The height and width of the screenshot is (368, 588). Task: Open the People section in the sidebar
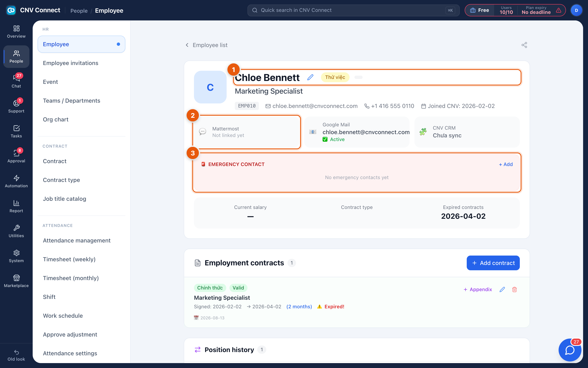[x=16, y=56]
